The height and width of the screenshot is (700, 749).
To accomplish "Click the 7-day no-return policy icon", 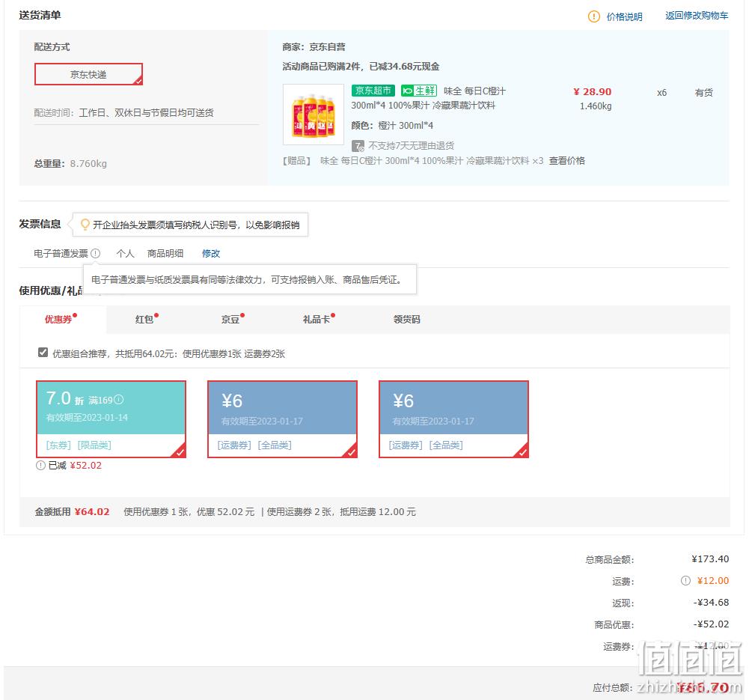I will pos(358,146).
